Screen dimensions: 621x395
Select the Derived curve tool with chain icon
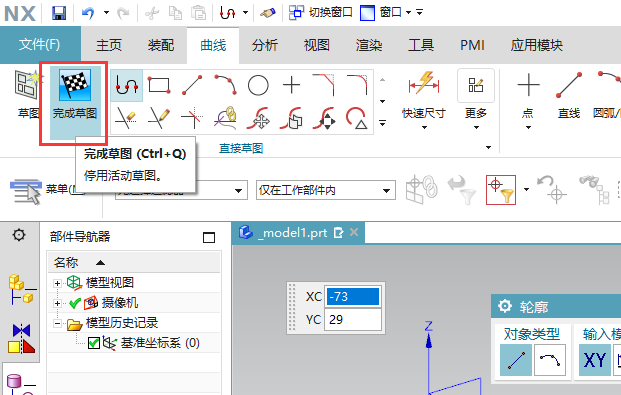click(225, 118)
